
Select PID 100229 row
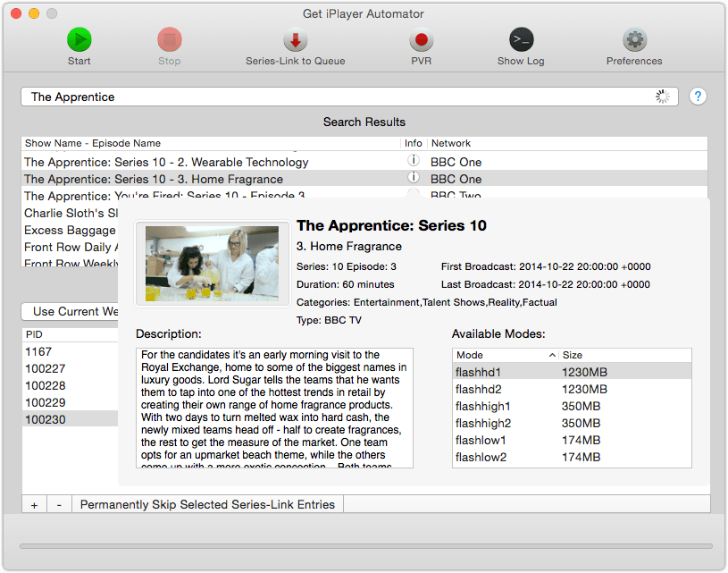[x=70, y=402]
